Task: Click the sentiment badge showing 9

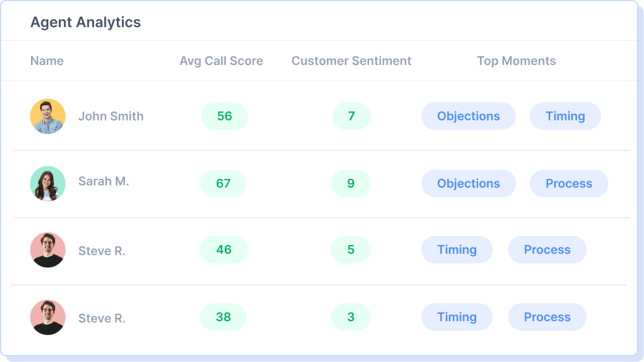Action: click(350, 183)
